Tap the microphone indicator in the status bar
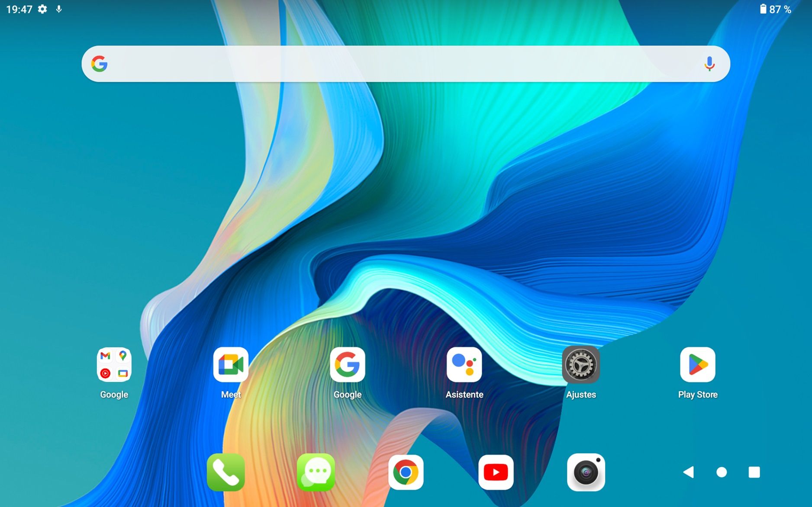 point(59,9)
